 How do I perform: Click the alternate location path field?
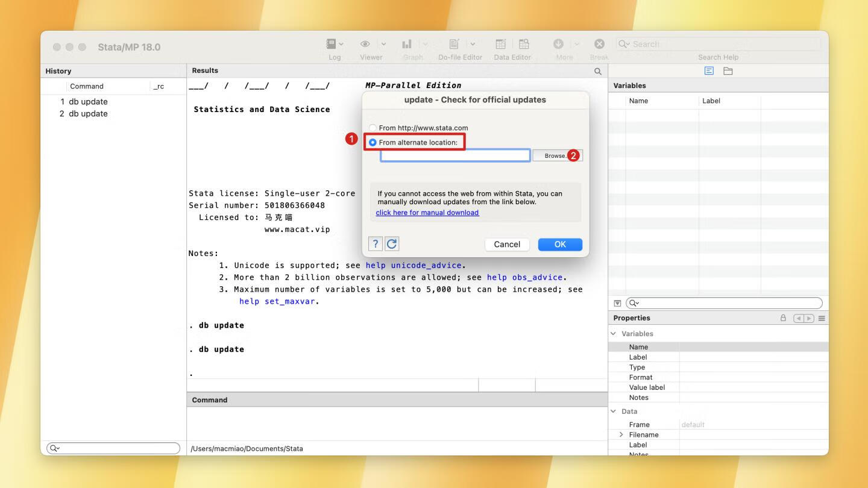[x=455, y=155]
